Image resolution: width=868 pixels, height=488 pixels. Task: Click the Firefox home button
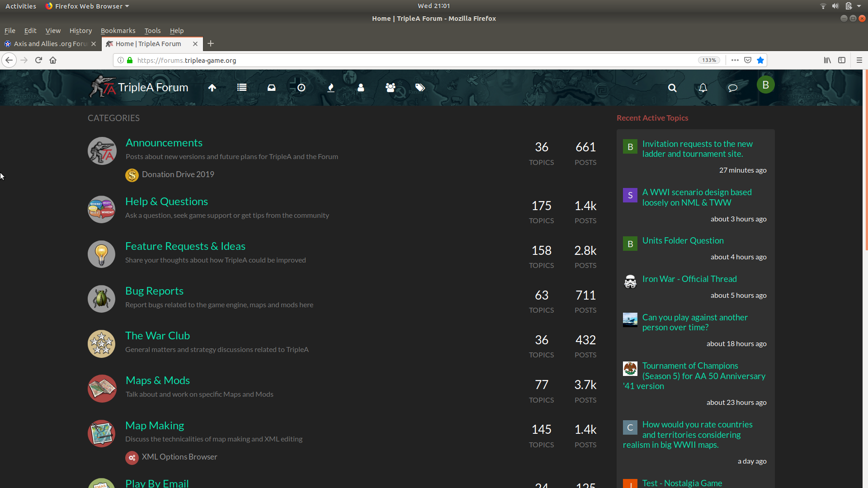click(x=53, y=60)
